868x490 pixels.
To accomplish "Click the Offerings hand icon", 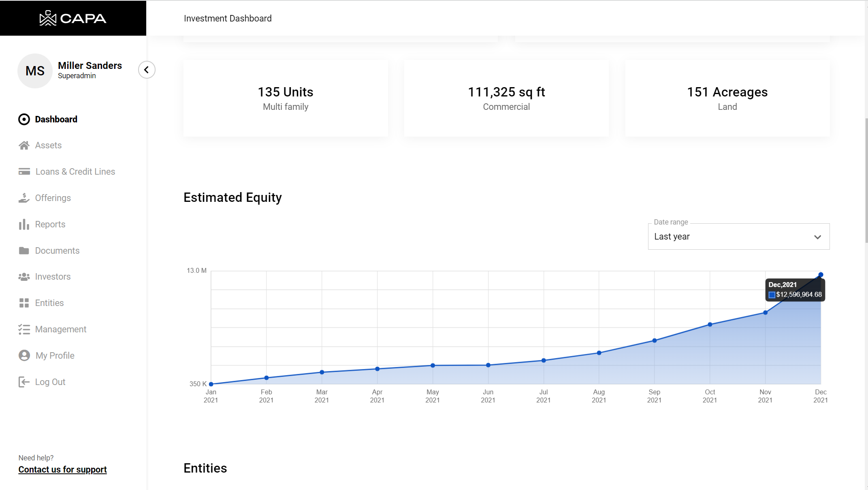I will [24, 198].
